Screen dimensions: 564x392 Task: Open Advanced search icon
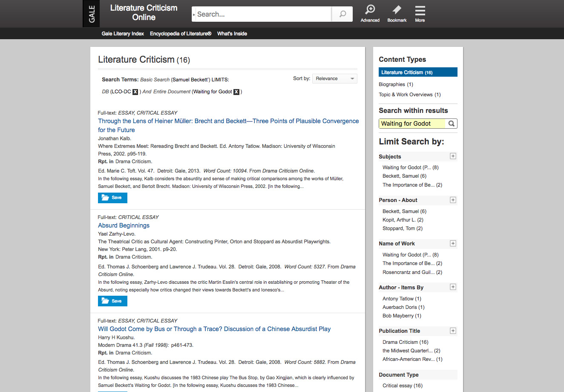(x=370, y=13)
